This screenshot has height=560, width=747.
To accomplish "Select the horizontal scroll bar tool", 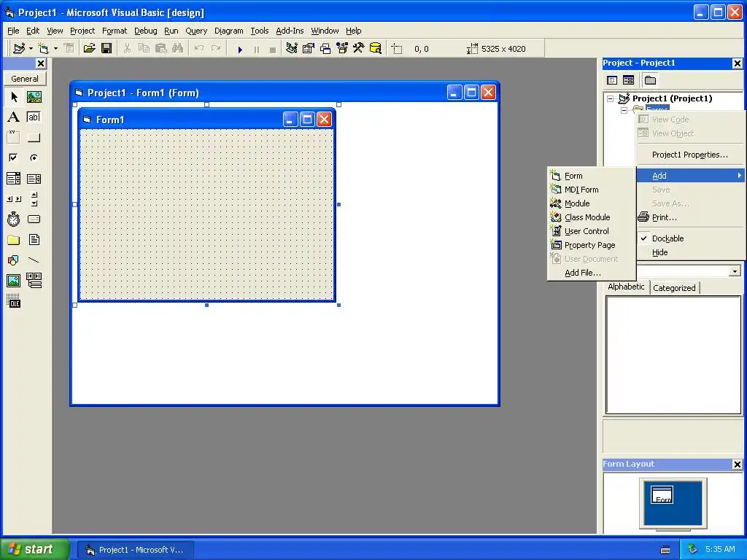I will (x=14, y=199).
